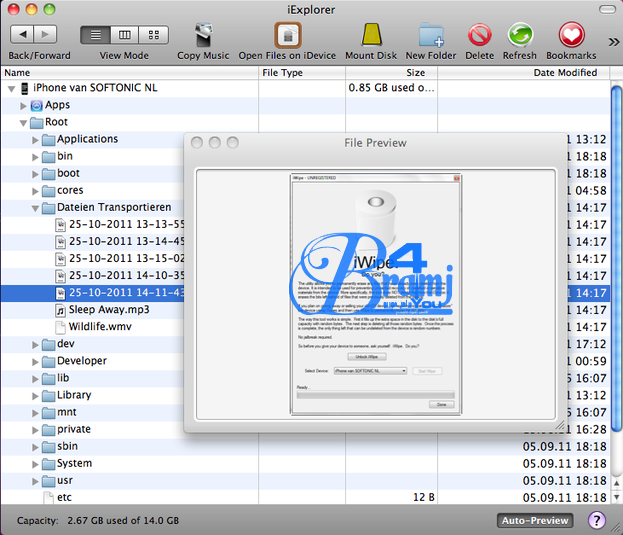The width and height of the screenshot is (623, 535).
Task: Select highlighted file 25-10-2011 14-11-43
Action: click(x=126, y=293)
